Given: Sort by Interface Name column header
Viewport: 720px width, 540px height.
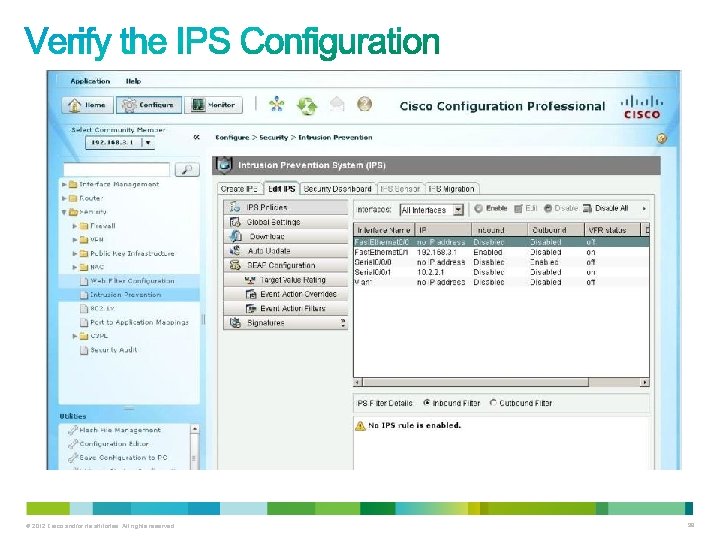Looking at the screenshot, I should tap(384, 230).
